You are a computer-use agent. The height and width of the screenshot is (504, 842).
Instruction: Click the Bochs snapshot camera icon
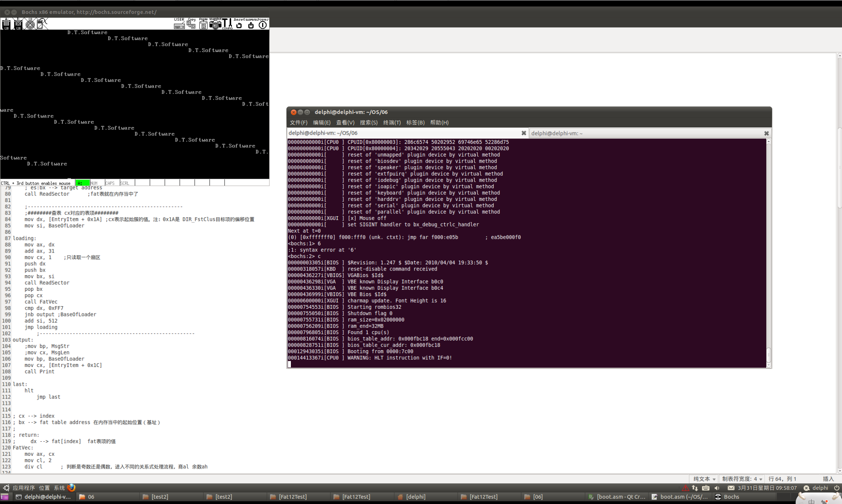click(215, 24)
